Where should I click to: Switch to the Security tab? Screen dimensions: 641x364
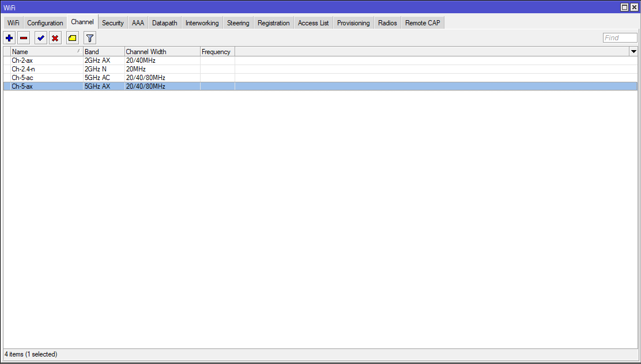point(112,23)
